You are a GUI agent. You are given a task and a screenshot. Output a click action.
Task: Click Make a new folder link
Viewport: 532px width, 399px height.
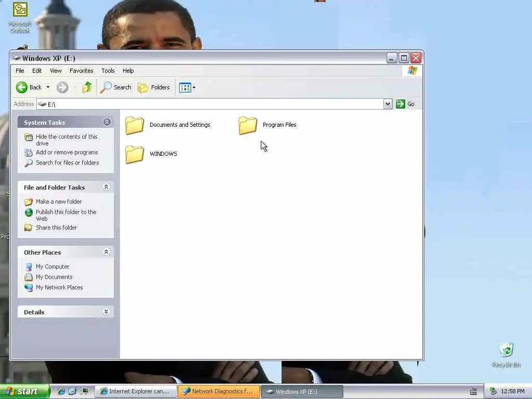pos(59,202)
